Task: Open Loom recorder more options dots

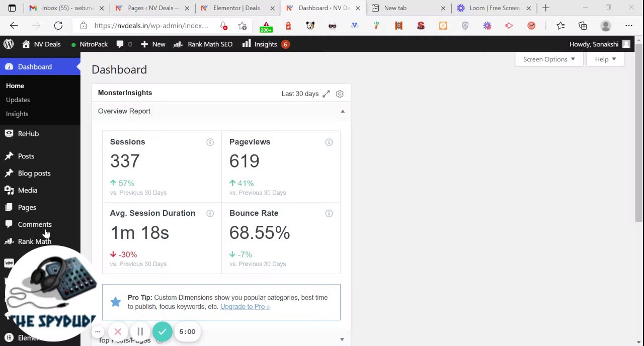Action: [98, 331]
